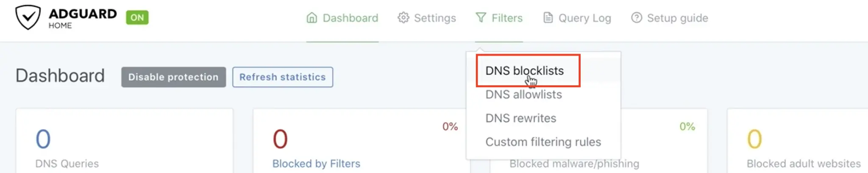Click the ADGUARD HOME title text
The width and height of the screenshot is (868, 173).
(82, 18)
